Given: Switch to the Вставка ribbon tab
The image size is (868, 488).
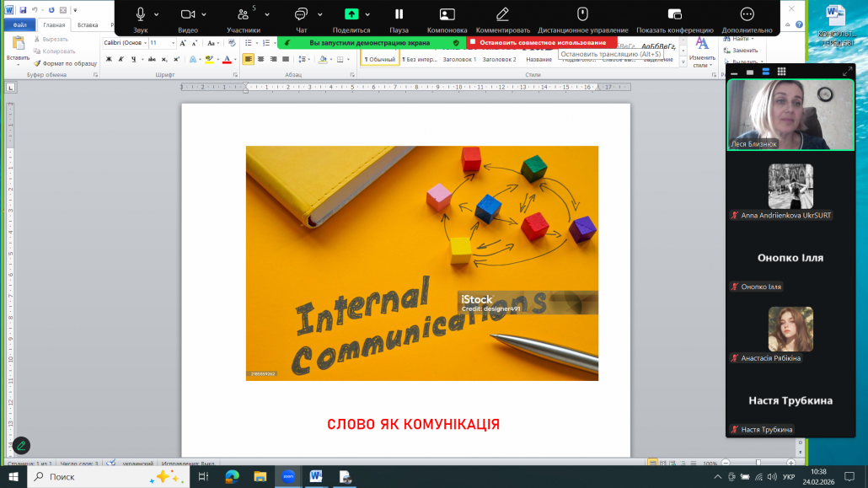Looking at the screenshot, I should 88,25.
